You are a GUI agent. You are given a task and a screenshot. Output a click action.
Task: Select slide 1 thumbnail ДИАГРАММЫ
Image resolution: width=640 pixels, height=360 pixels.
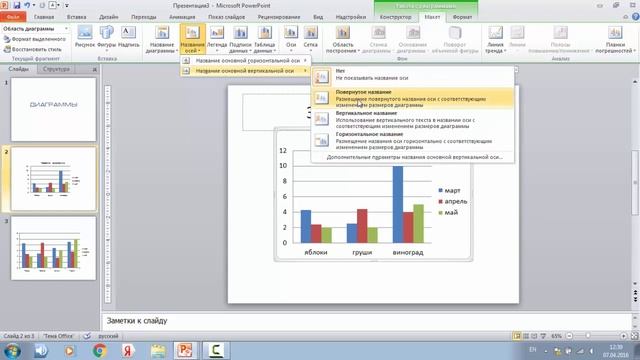53,109
